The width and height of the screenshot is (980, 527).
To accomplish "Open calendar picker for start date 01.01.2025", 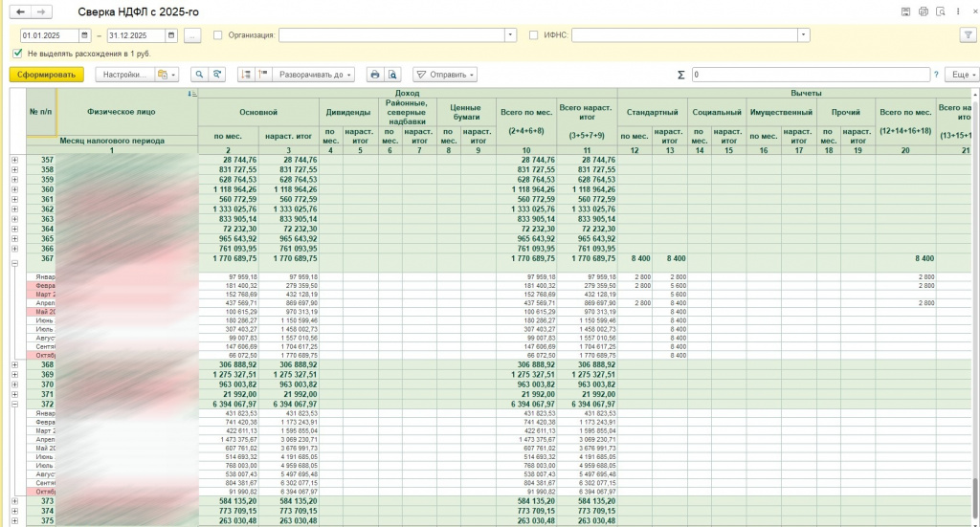I will tap(85, 35).
